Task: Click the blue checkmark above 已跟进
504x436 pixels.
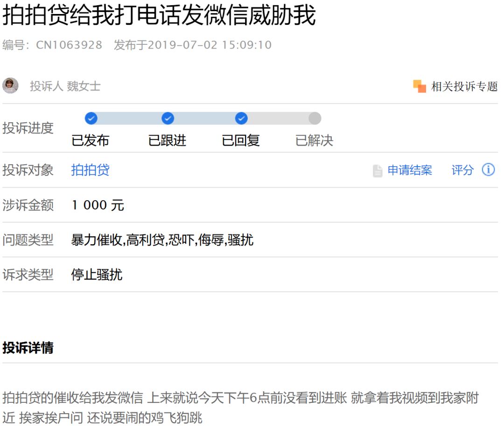Action: click(x=167, y=119)
